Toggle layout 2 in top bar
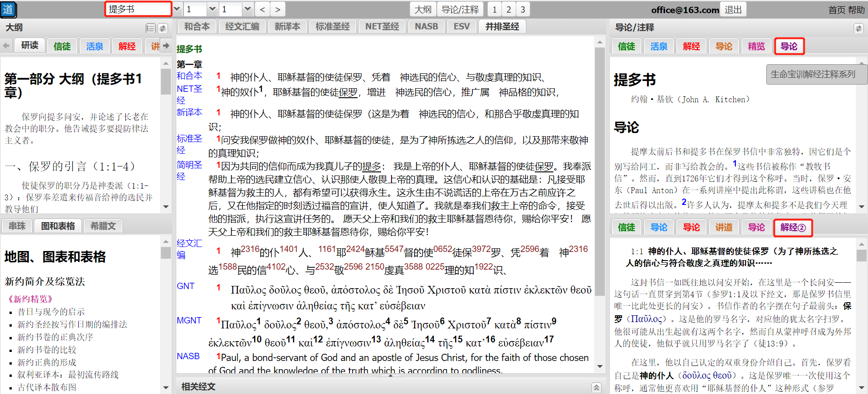 [x=509, y=9]
